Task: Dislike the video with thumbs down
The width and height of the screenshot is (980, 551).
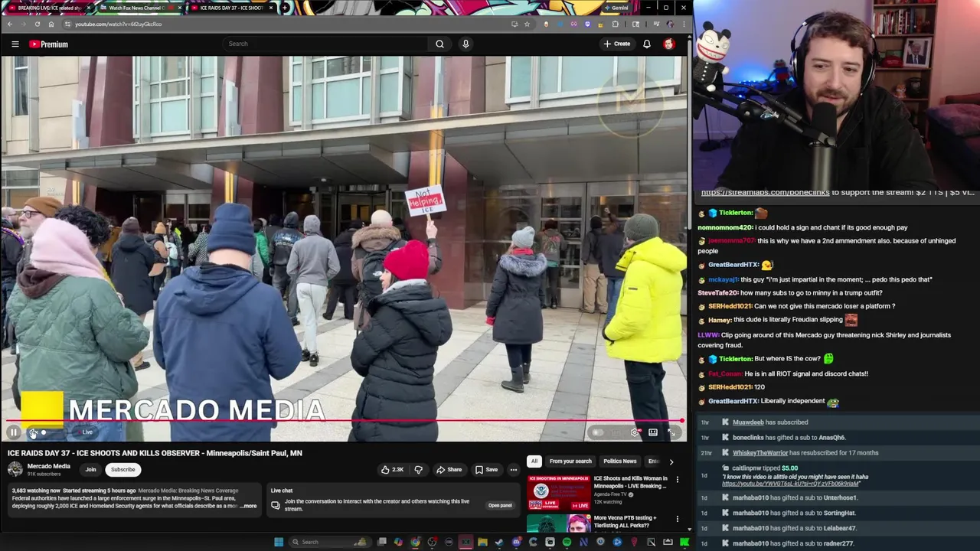Action: click(x=418, y=470)
